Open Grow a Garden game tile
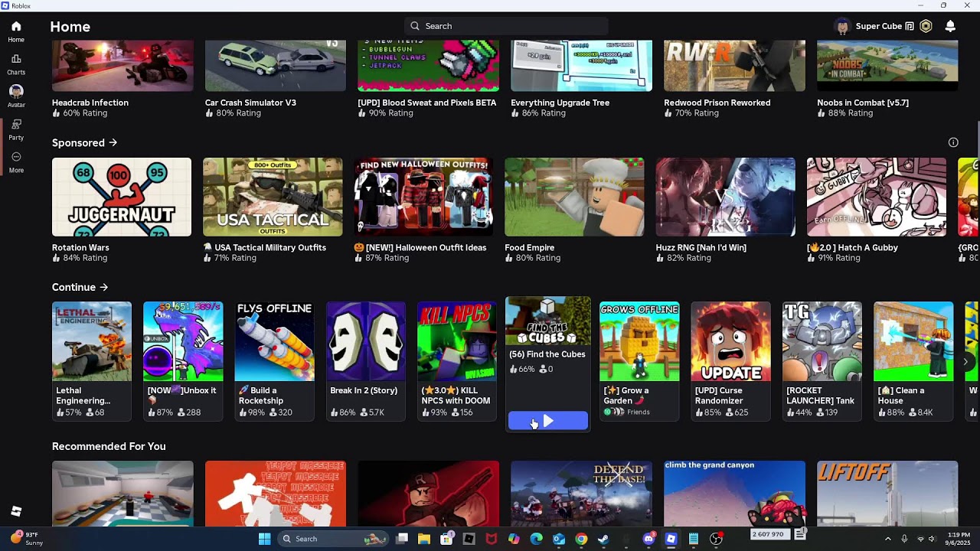The width and height of the screenshot is (980, 551). (x=639, y=361)
